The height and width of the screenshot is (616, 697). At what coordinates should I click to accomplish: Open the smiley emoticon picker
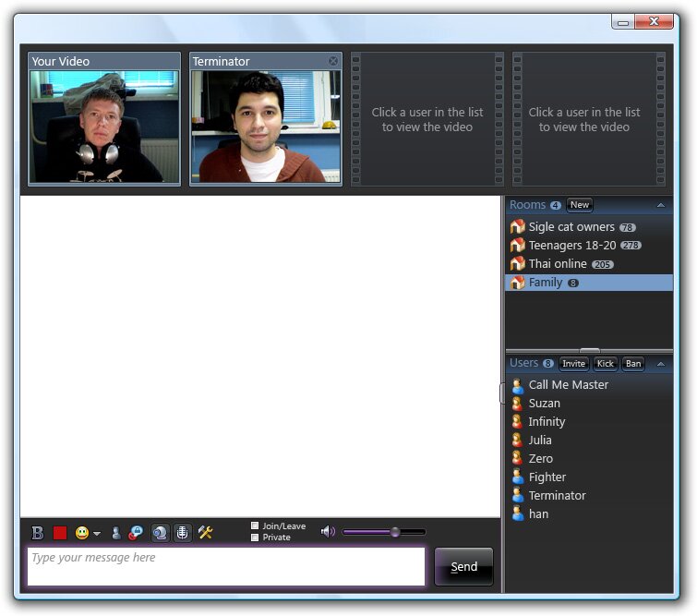(82, 532)
